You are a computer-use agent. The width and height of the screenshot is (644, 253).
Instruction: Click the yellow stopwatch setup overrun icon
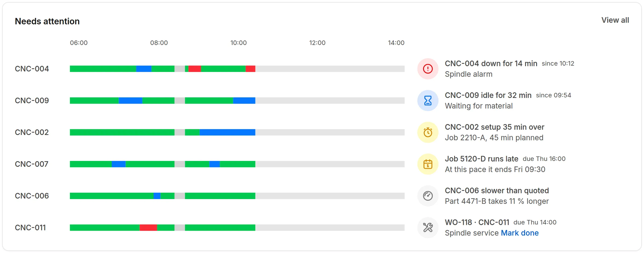coord(428,132)
